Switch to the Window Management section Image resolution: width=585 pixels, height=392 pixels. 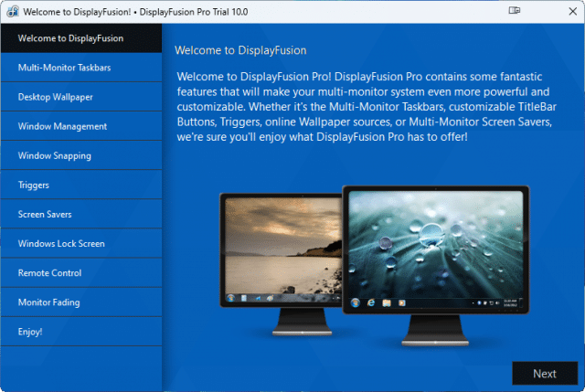click(81, 126)
